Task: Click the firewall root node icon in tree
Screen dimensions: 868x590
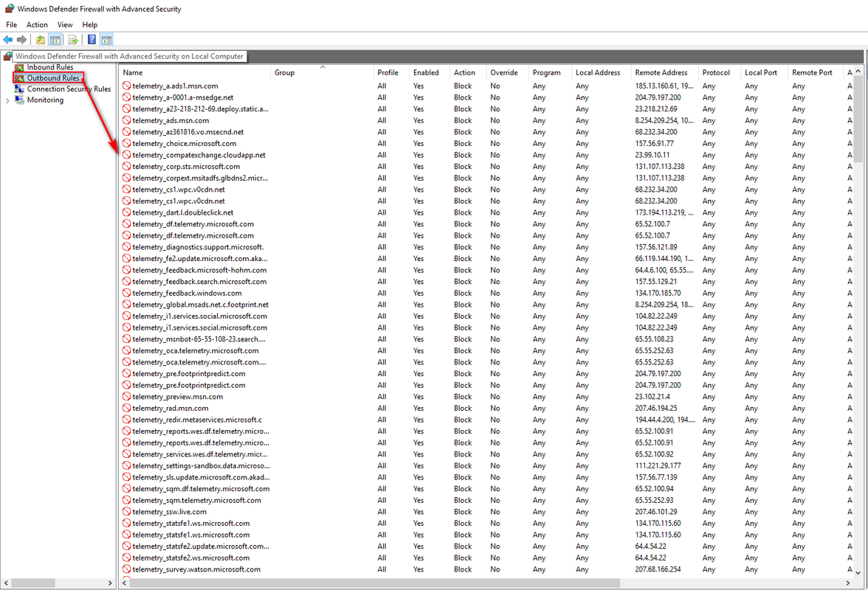Action: pyautogui.click(x=7, y=56)
